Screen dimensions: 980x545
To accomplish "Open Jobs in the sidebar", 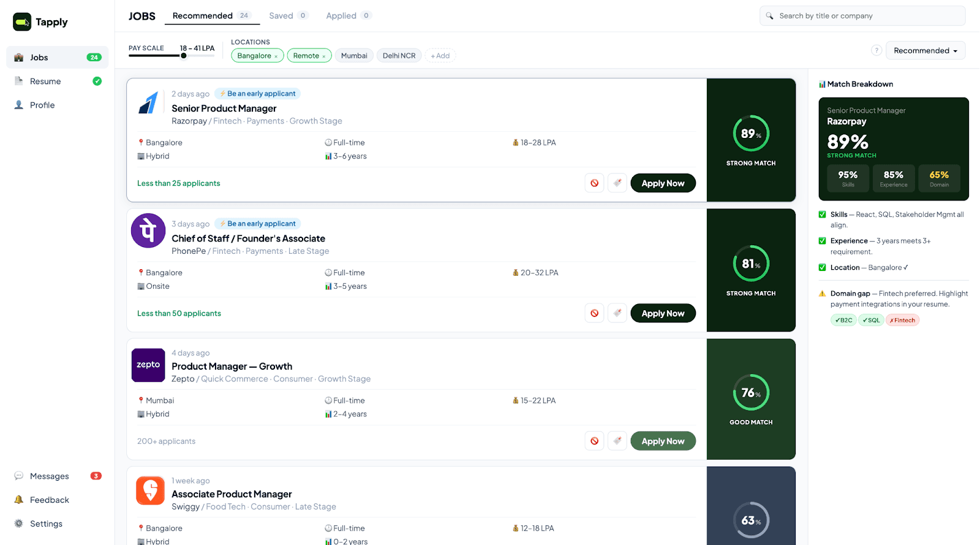I will tap(57, 58).
